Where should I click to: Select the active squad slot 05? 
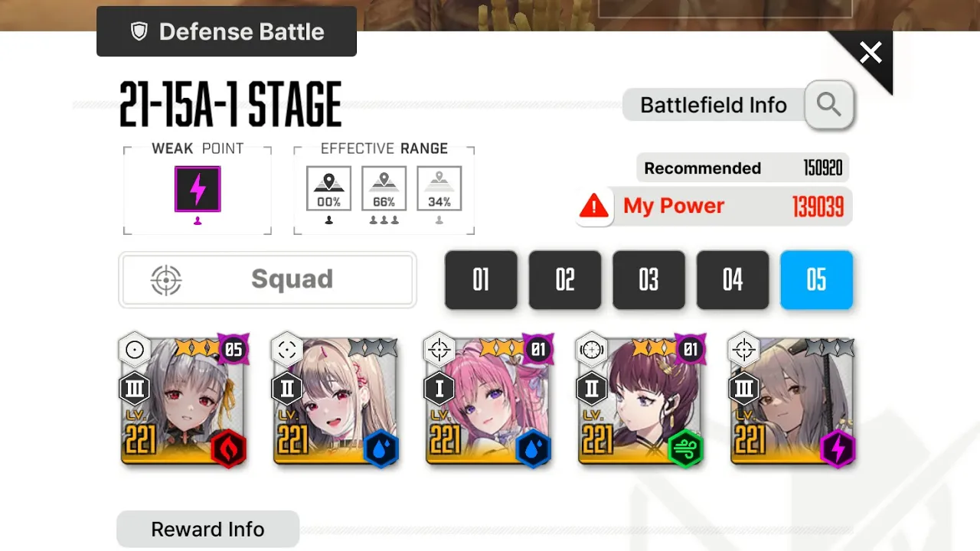(816, 280)
